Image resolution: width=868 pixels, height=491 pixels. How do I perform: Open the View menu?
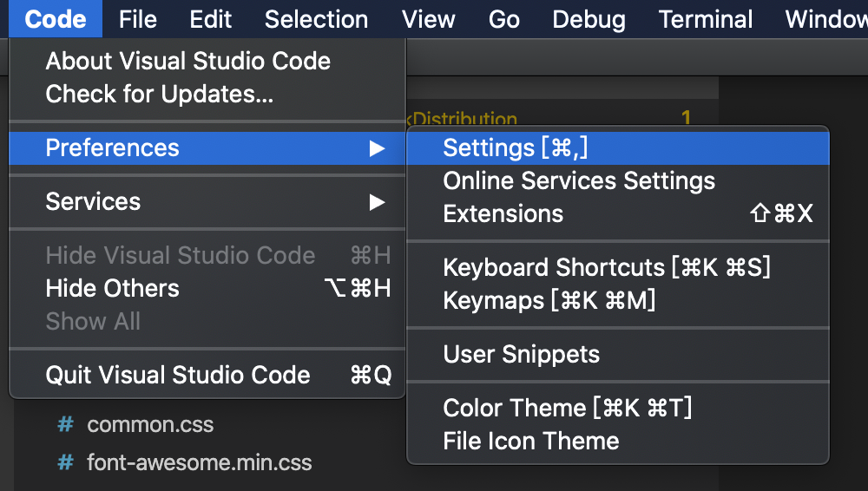click(x=429, y=19)
